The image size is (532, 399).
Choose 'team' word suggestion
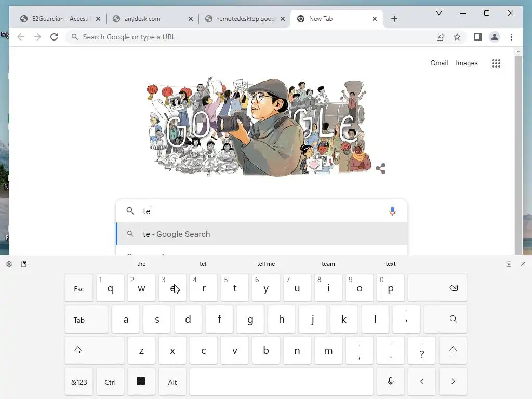[328, 264]
